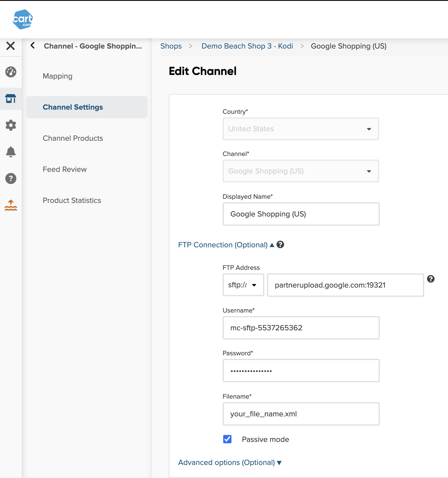Open the sftp:// protocol dropdown

[x=243, y=285]
